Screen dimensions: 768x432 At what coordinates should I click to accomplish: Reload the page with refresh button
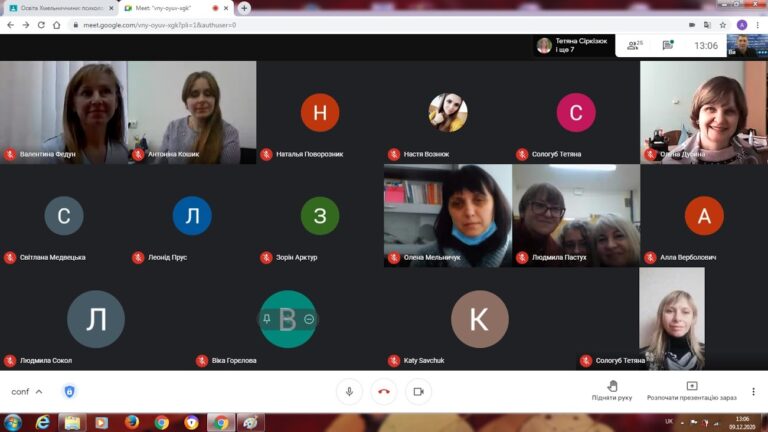point(41,25)
